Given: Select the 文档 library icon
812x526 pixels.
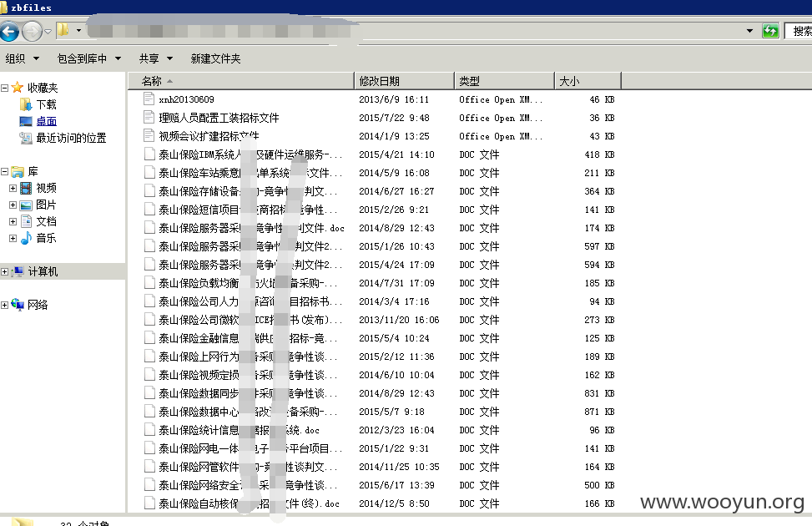Looking at the screenshot, I should (26, 221).
